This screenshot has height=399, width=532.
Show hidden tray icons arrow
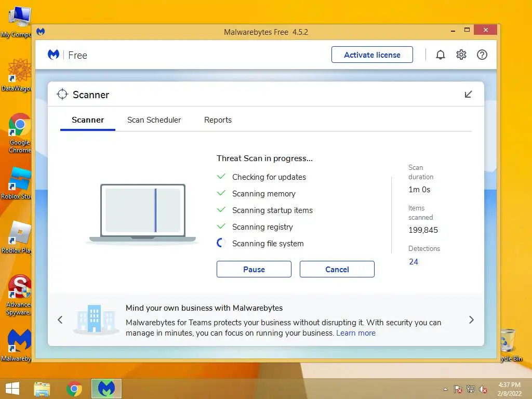pos(445,389)
